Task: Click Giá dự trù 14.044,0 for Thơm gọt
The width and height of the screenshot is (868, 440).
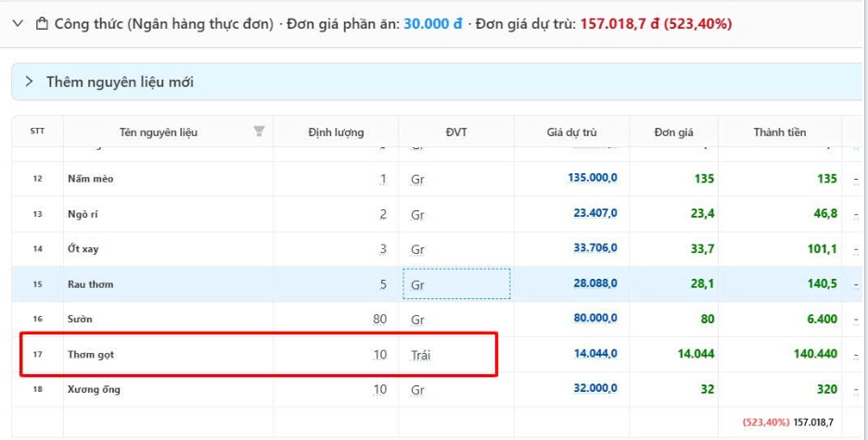Action: tap(595, 353)
